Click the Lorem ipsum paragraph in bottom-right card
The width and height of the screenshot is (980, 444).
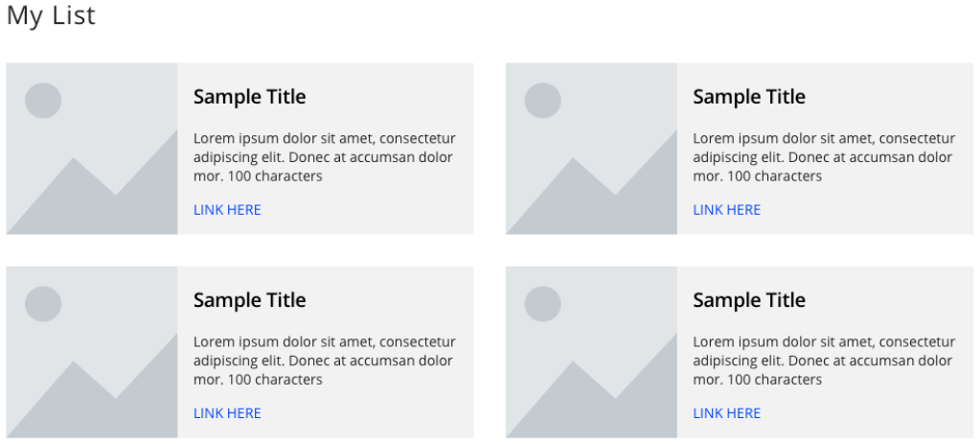pos(824,361)
